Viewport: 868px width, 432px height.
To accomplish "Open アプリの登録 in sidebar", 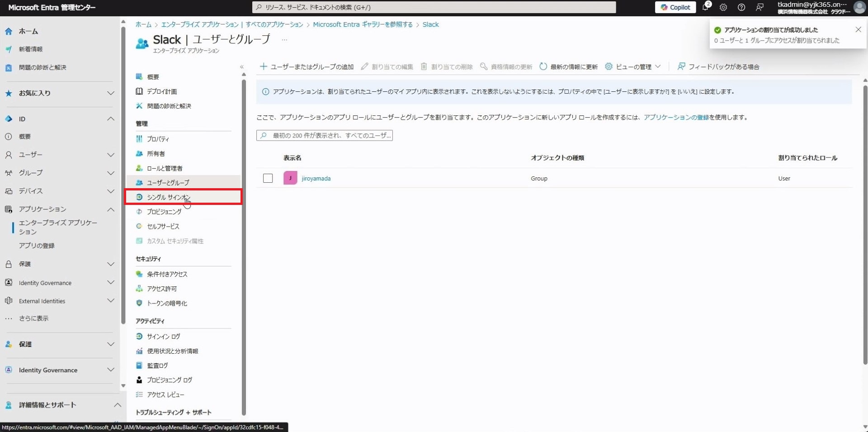I will (37, 246).
